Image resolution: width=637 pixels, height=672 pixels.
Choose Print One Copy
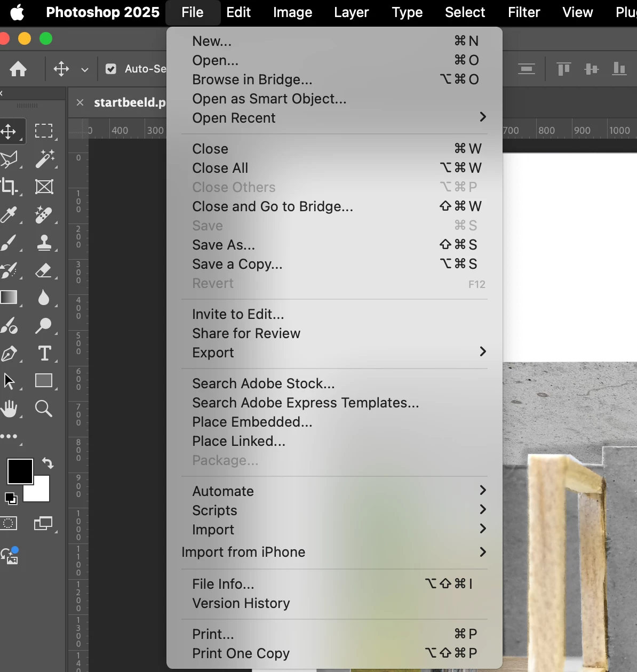pos(335,653)
